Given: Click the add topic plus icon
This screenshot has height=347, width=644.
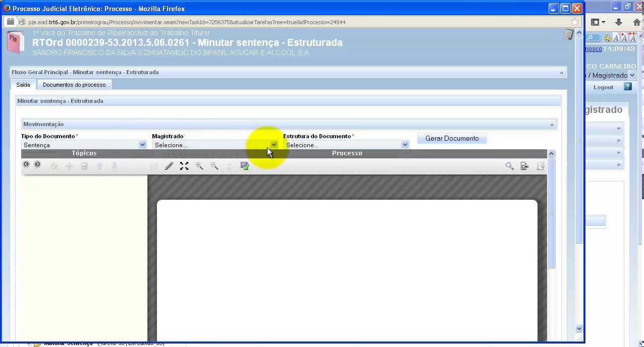Looking at the screenshot, I should [69, 166].
